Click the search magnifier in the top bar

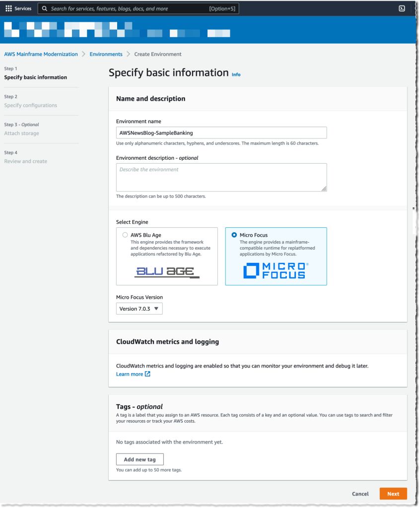tap(45, 8)
